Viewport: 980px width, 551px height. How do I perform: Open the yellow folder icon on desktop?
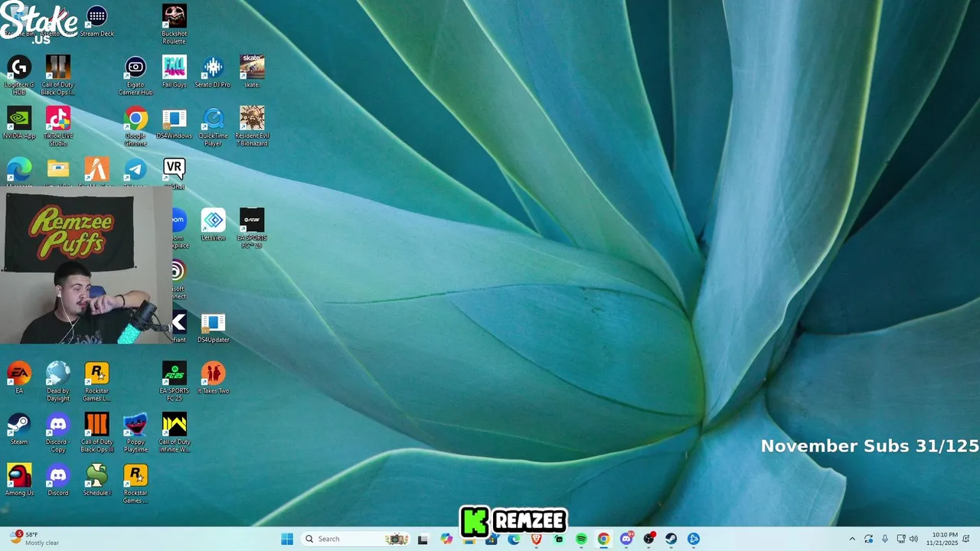point(58,170)
